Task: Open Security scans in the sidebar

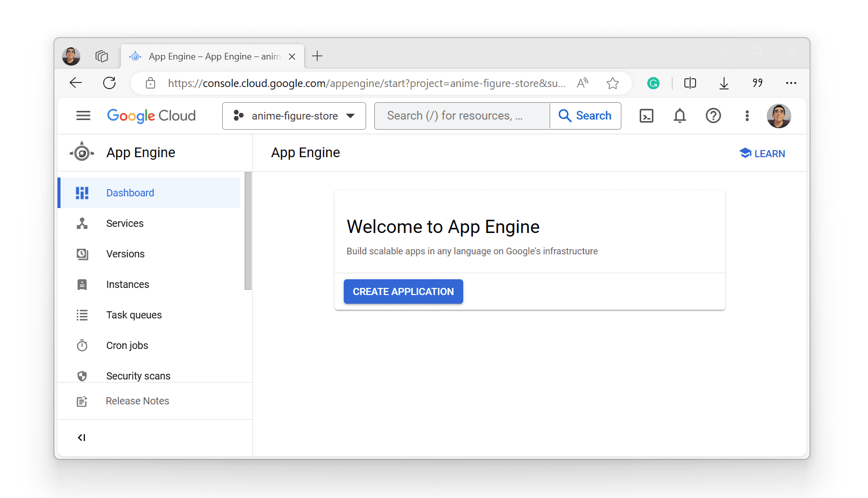Action: pyautogui.click(x=149, y=375)
